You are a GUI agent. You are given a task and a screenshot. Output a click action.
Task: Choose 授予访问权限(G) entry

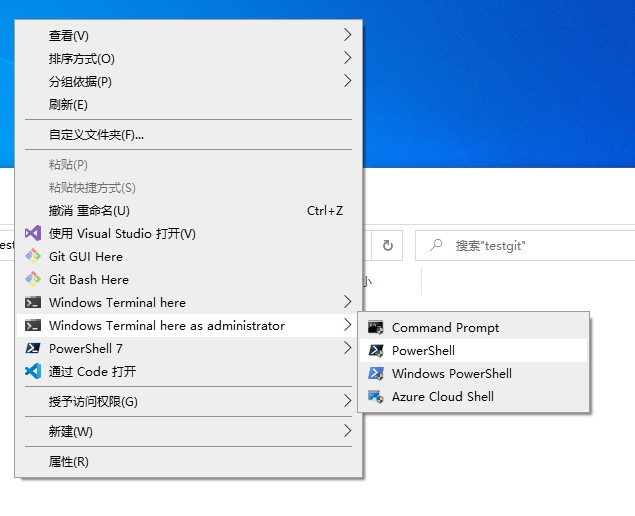click(188, 401)
